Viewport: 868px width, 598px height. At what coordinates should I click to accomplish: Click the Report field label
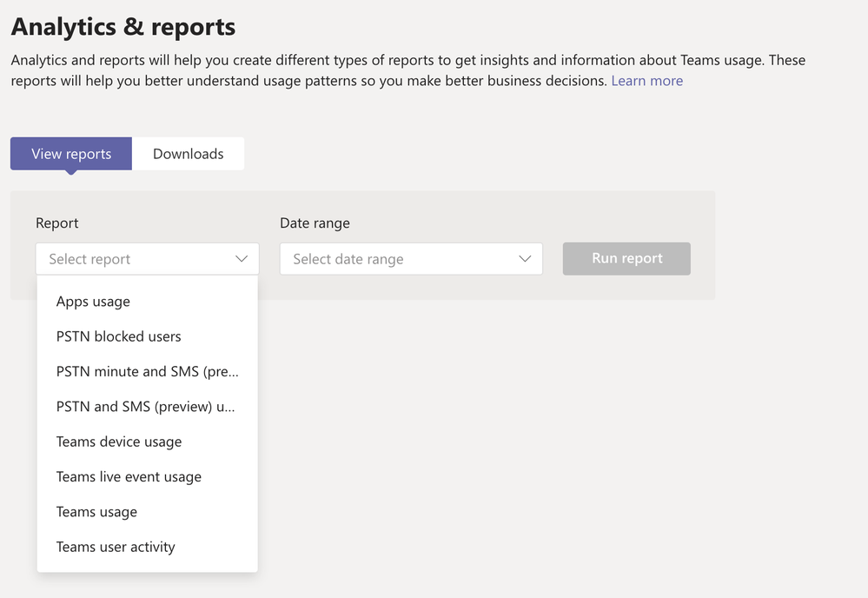pos(57,223)
